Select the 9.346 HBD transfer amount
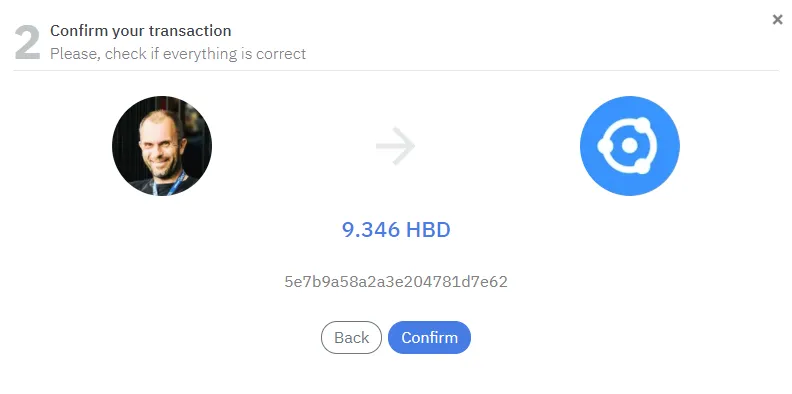Screen dimensions: 792x394 pyautogui.click(x=396, y=230)
